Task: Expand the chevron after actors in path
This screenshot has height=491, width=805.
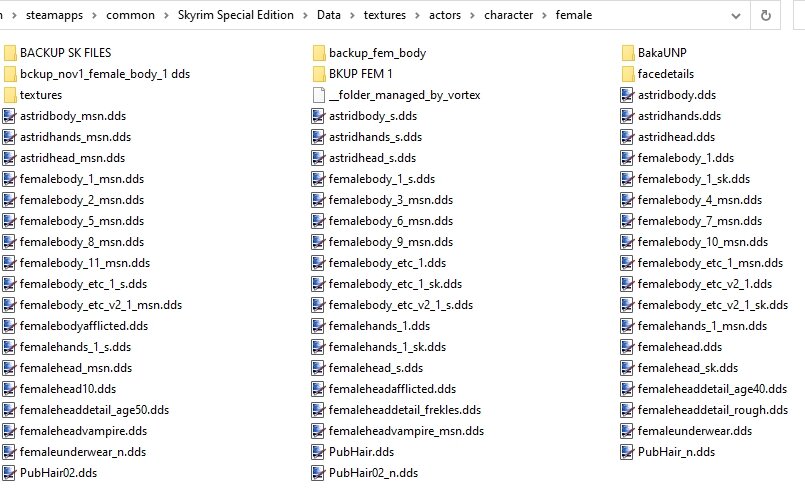Action: pyautogui.click(x=472, y=16)
